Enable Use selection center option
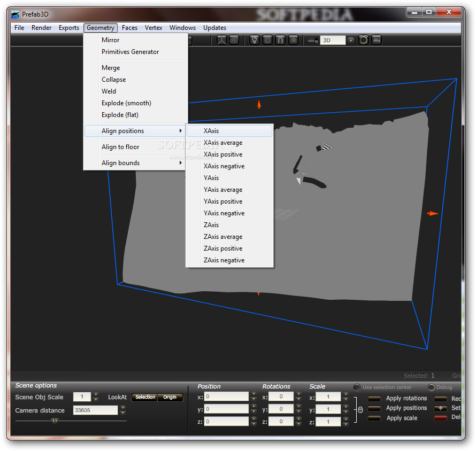This screenshot has height=451, width=476. pyautogui.click(x=357, y=387)
